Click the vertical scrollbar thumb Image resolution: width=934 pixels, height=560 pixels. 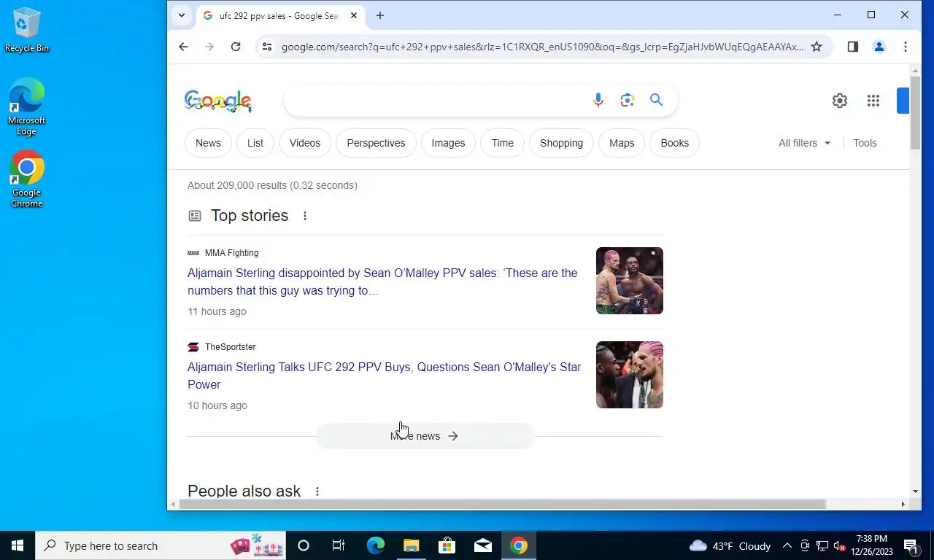pos(915,112)
